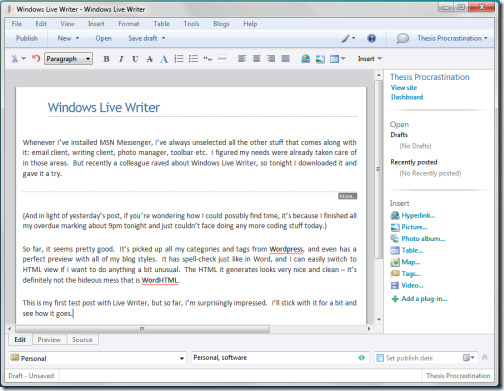The height and width of the screenshot is (391, 504).
Task: Open the View menu
Action: coord(67,24)
